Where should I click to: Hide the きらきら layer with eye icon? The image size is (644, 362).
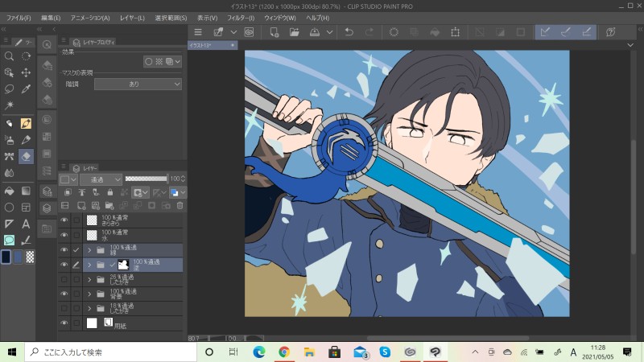tap(64, 220)
